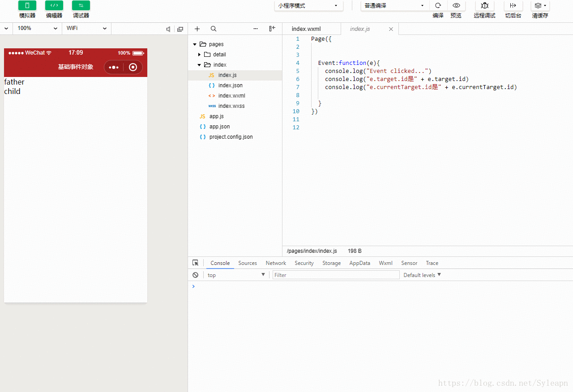This screenshot has width=573, height=392.
Task: Tap the "child" text in the simulator
Action: [12, 91]
